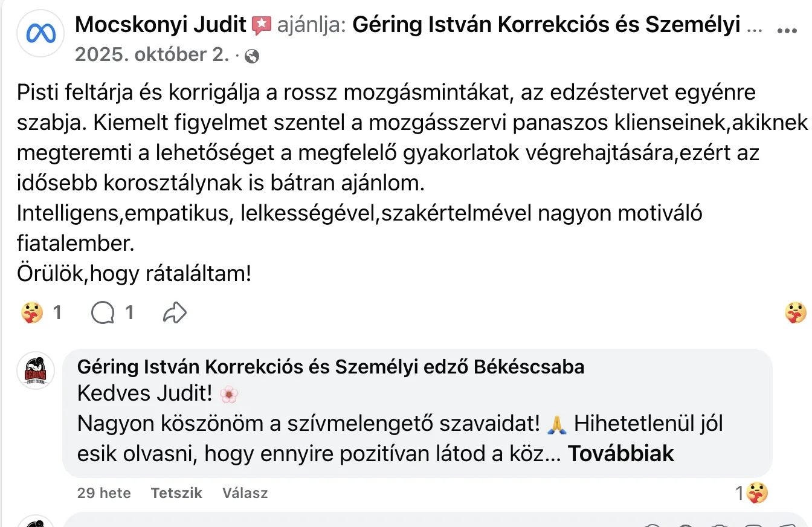Reply to the comment via Válasz
Image resolution: width=812 pixels, height=527 pixels.
(x=245, y=493)
